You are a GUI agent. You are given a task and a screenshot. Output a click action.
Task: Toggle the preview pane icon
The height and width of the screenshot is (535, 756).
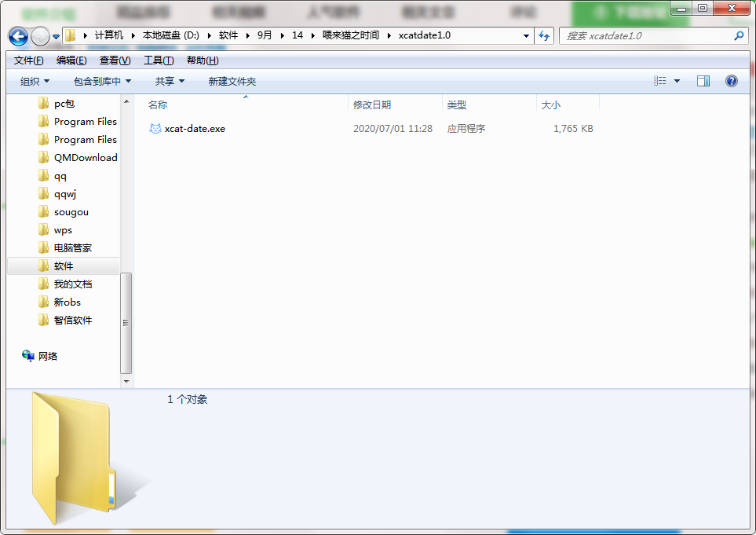[703, 81]
